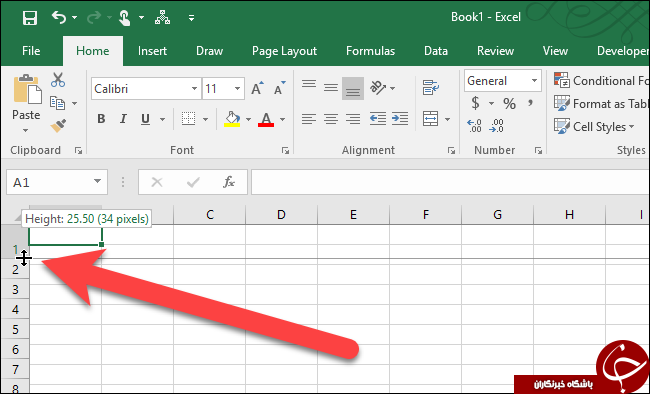Open the Review tab
Viewport: 650px width, 394px height.
point(495,51)
